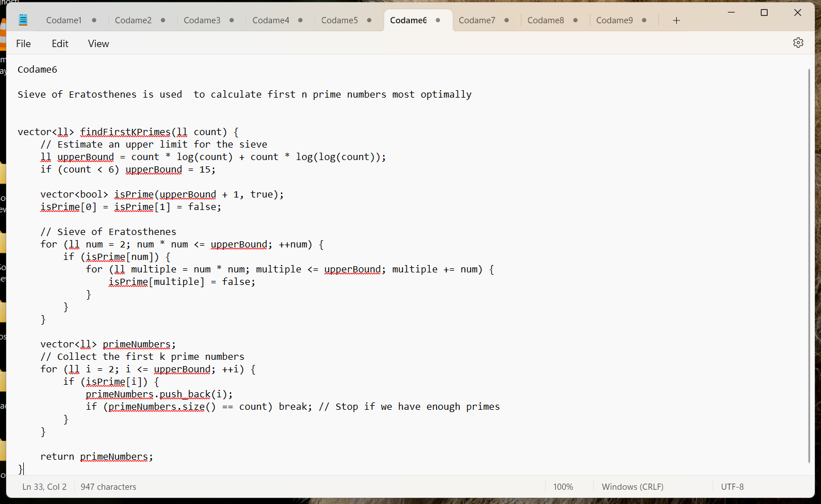Click the UTF-8 encoding indicator
The width and height of the screenshot is (821, 504).
pyautogui.click(x=732, y=487)
